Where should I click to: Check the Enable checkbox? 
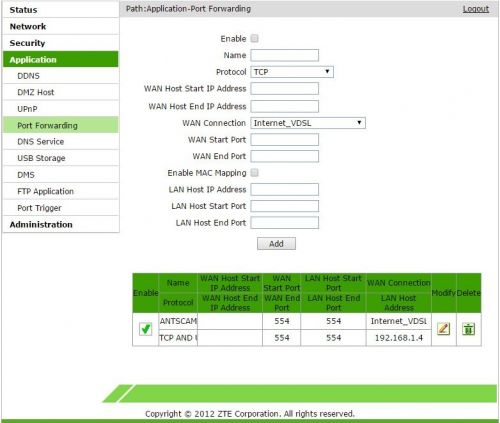pyautogui.click(x=255, y=39)
